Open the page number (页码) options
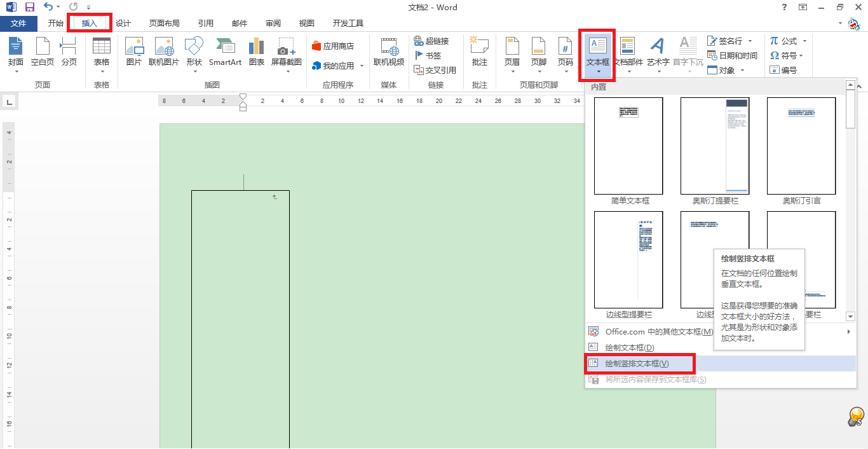 point(566,53)
